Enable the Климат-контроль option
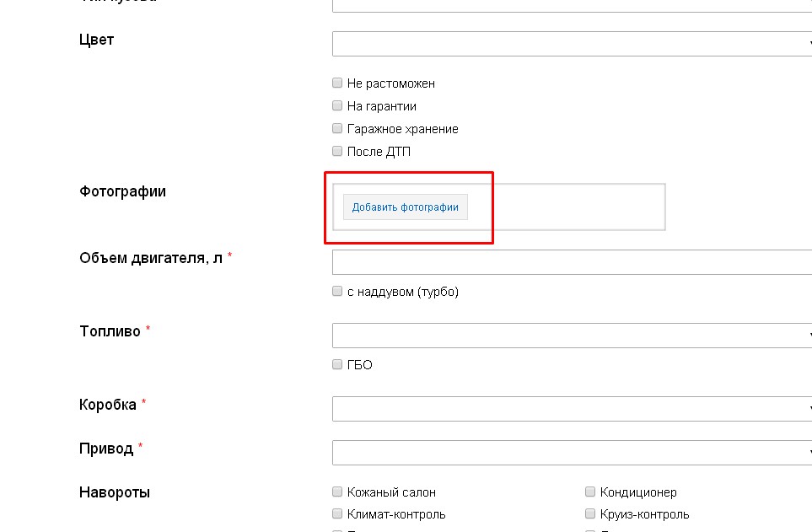Screen dimensions: 812x532 coord(337,514)
